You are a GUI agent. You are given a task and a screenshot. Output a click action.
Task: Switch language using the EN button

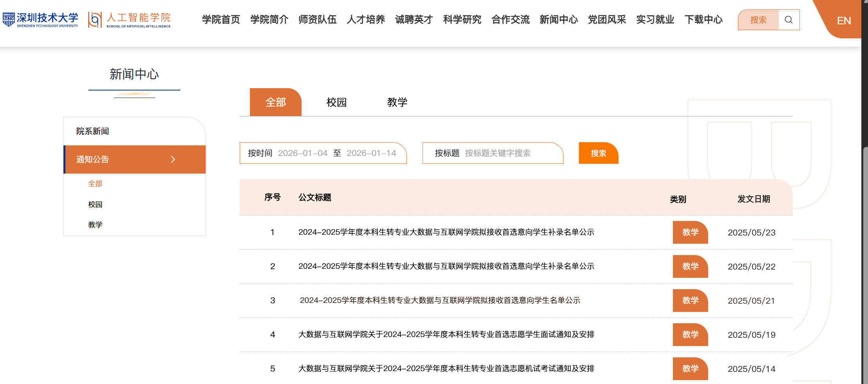[x=843, y=21]
